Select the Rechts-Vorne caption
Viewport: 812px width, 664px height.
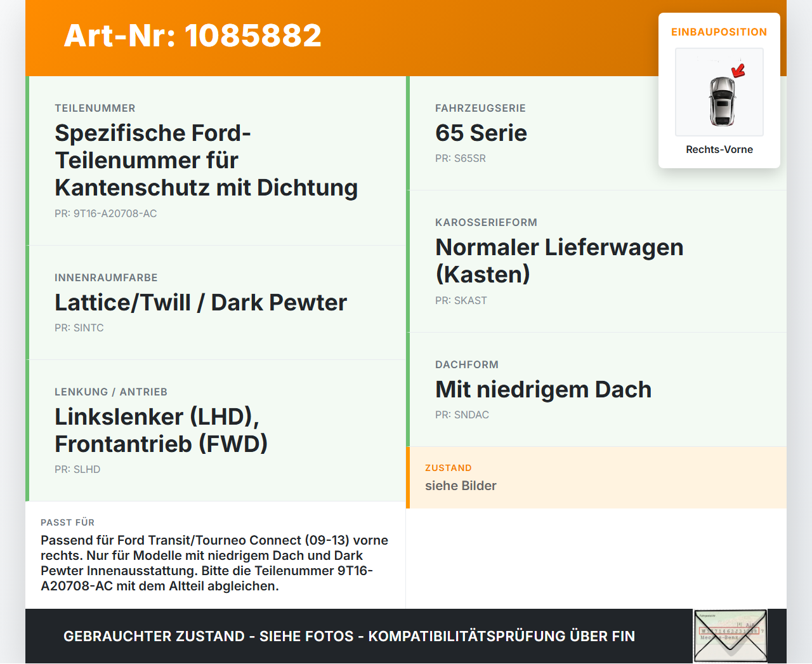[x=719, y=150]
